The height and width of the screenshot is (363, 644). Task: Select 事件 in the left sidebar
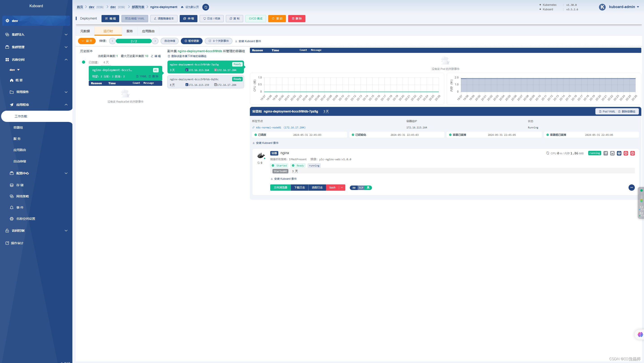(x=20, y=207)
